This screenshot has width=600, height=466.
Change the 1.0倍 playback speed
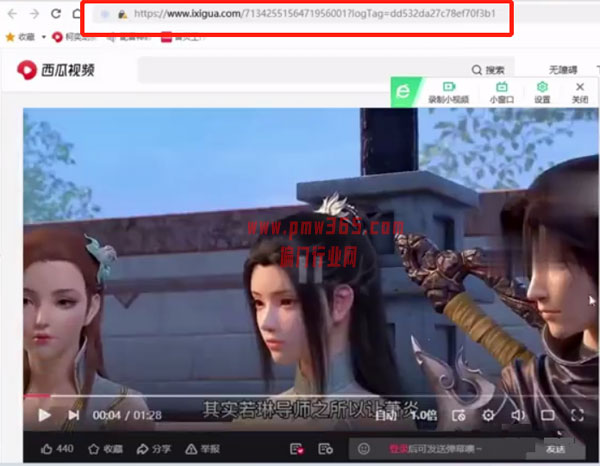click(x=424, y=415)
